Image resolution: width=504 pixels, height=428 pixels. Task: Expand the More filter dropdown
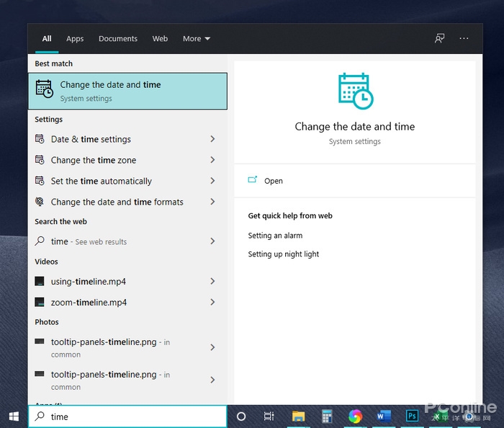pos(197,39)
